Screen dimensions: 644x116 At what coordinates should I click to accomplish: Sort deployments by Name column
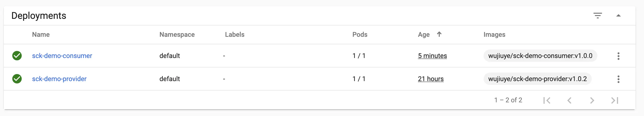pyautogui.click(x=41, y=34)
